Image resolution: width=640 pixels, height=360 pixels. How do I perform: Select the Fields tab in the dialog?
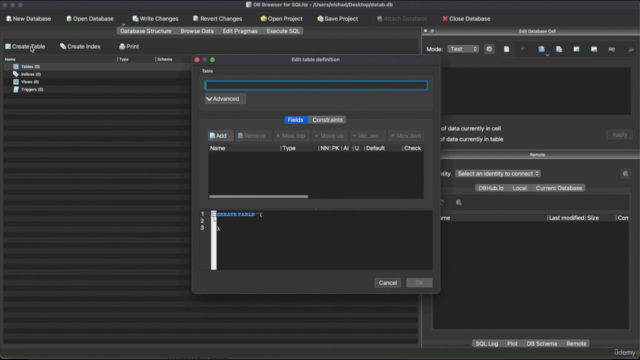pyautogui.click(x=295, y=120)
